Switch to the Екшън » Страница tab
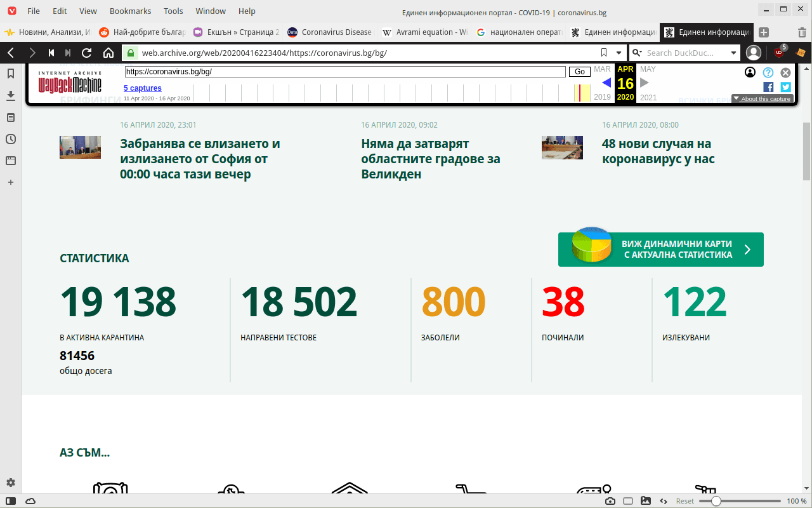812x508 pixels. pyautogui.click(x=235, y=32)
